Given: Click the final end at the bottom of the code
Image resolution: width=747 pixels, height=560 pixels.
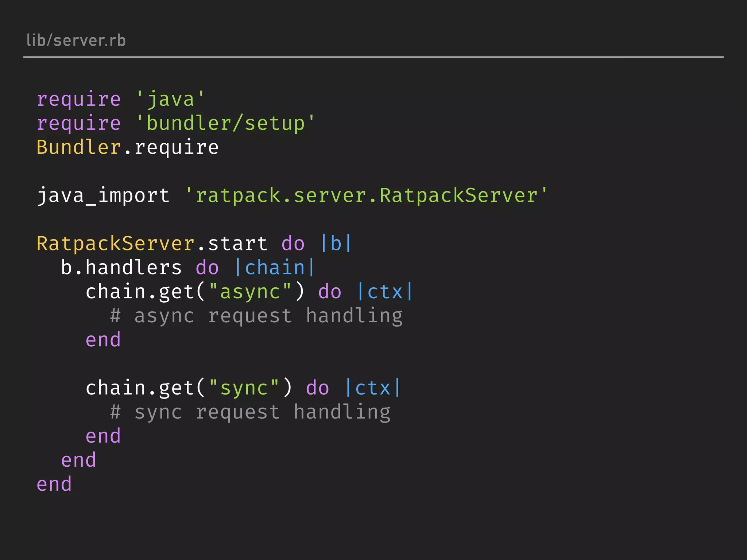Looking at the screenshot, I should coord(54,484).
